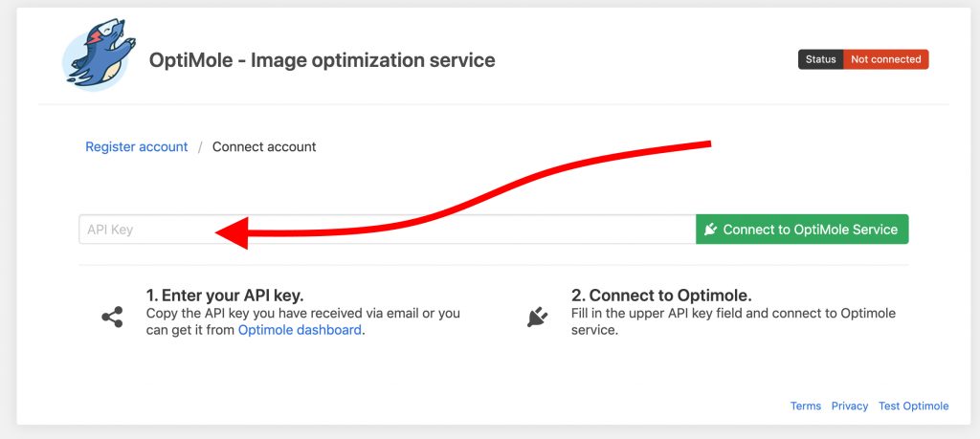Viewport: 980px width, 439px height.
Task: Follow the Test Optimole link
Action: coord(913,406)
